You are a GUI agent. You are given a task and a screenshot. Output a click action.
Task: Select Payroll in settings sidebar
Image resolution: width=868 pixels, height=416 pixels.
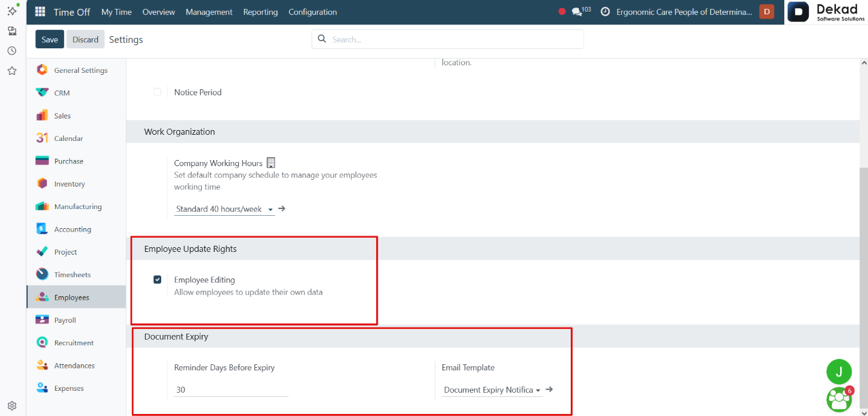[x=76, y=320]
